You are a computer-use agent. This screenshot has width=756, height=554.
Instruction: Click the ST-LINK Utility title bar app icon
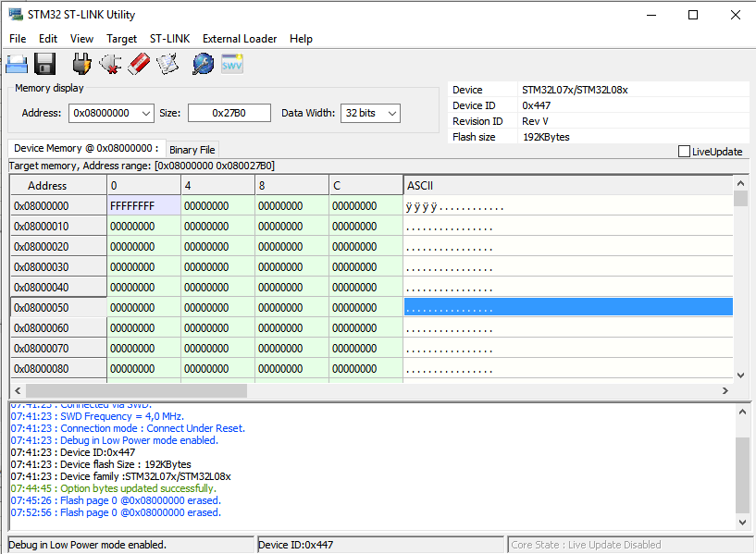click(16, 15)
